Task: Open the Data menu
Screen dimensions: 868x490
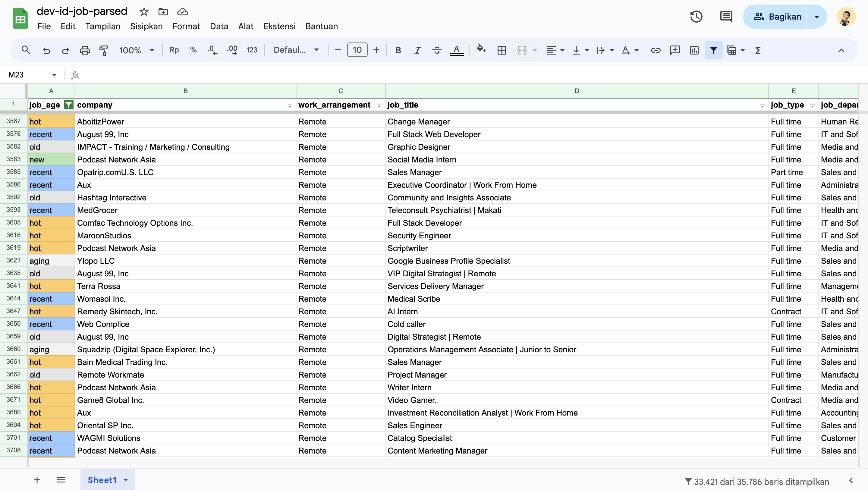Action: (219, 26)
